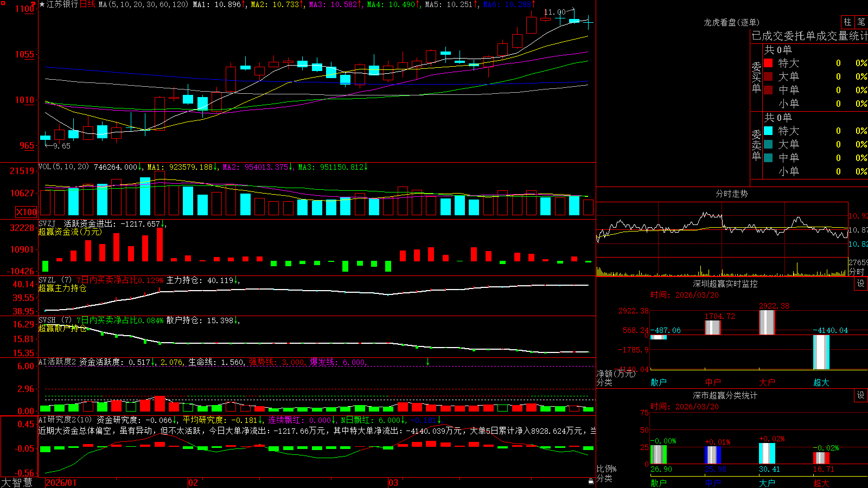The width and height of the screenshot is (868, 488).
Task: Click the 散户 bar in 深圳超赢实时监控
Action: click(x=659, y=337)
